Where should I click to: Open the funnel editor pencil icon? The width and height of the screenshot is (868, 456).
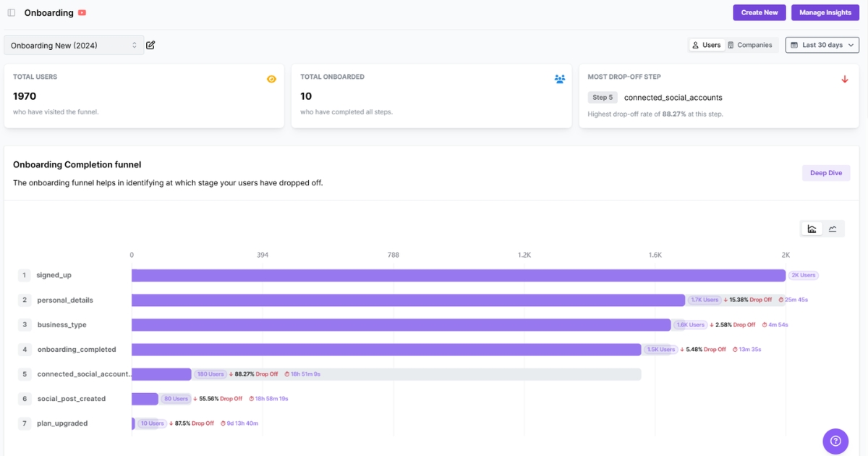(150, 45)
